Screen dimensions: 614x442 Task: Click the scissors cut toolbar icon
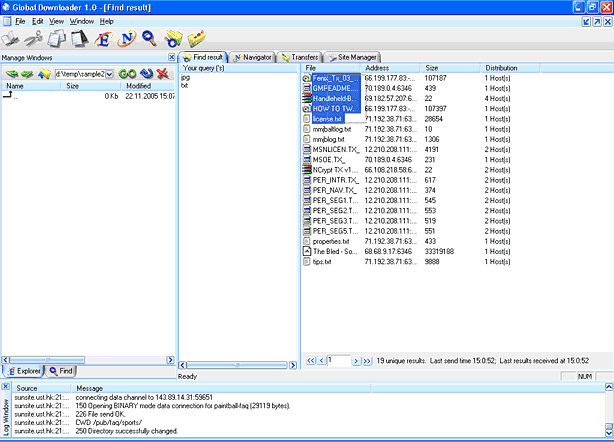(34, 38)
